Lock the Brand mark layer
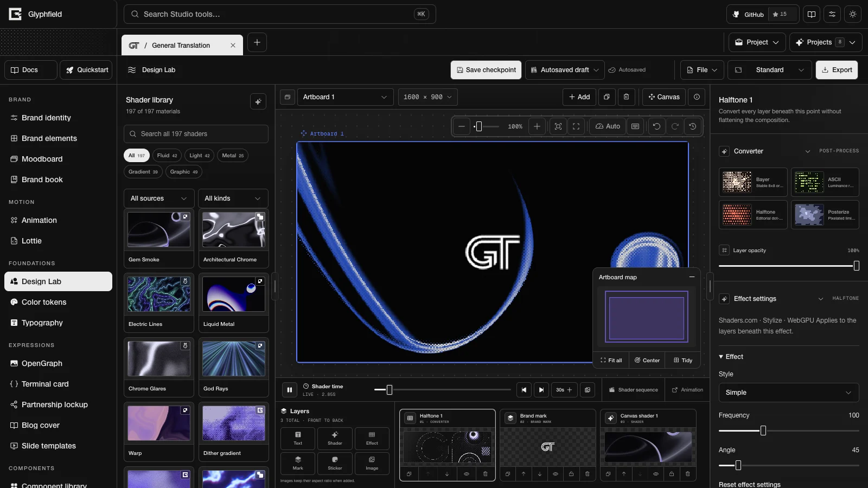This screenshot has width=868, height=488. point(571,474)
